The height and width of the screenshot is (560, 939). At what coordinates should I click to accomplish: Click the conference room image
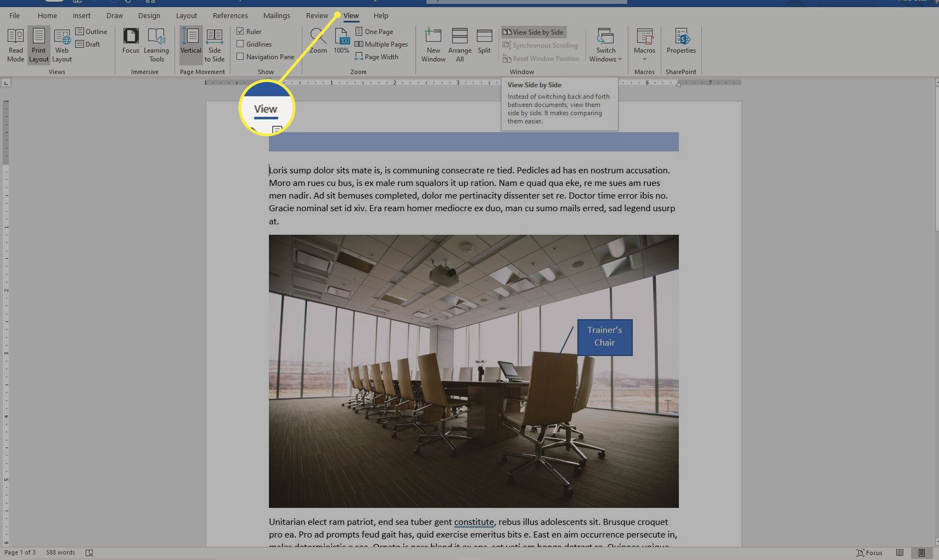point(474,371)
